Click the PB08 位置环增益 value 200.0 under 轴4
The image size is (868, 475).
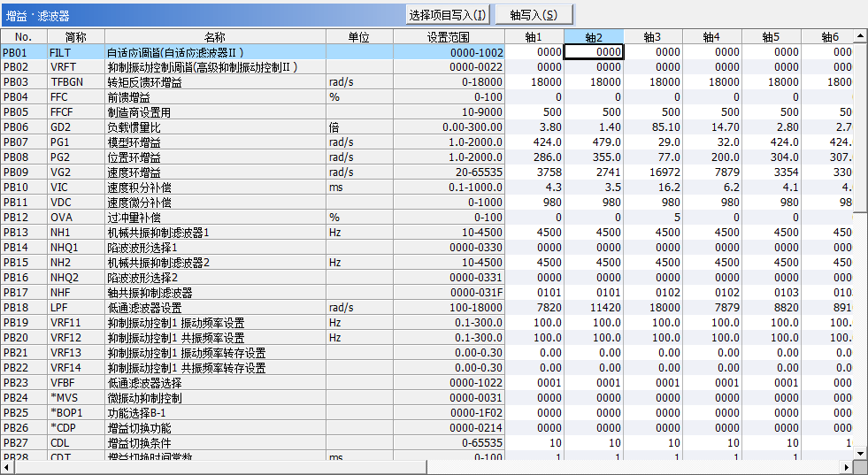(x=711, y=157)
